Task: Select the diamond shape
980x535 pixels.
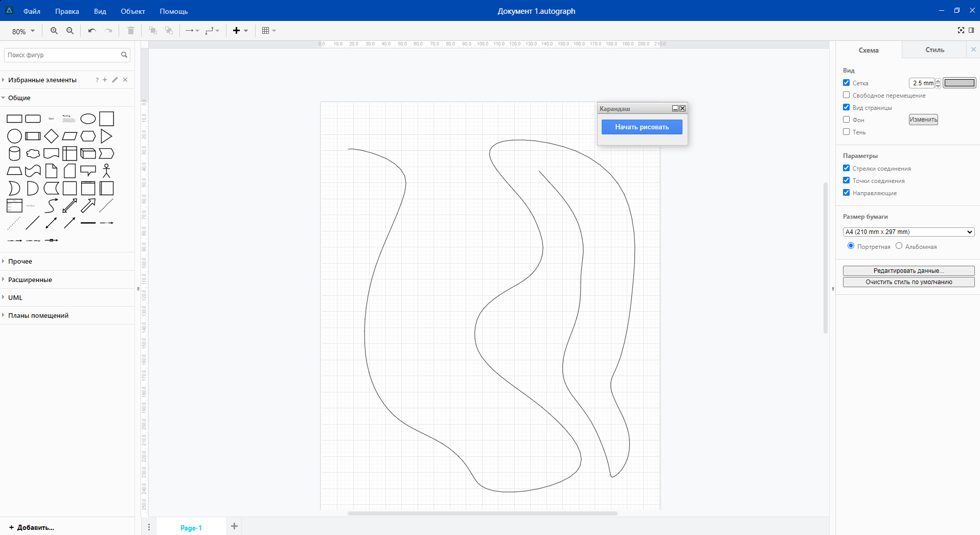Action: (x=51, y=136)
